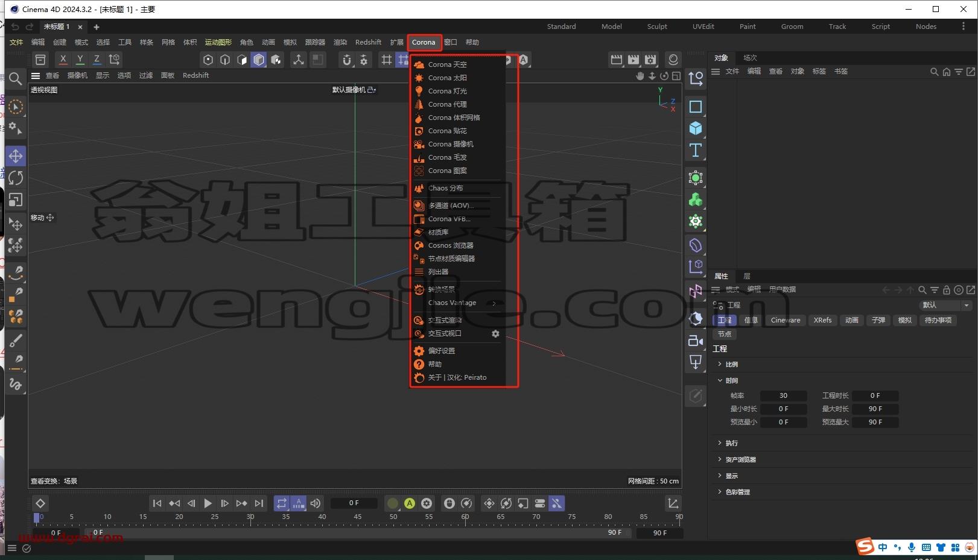Toggle X axis lock

(63, 59)
